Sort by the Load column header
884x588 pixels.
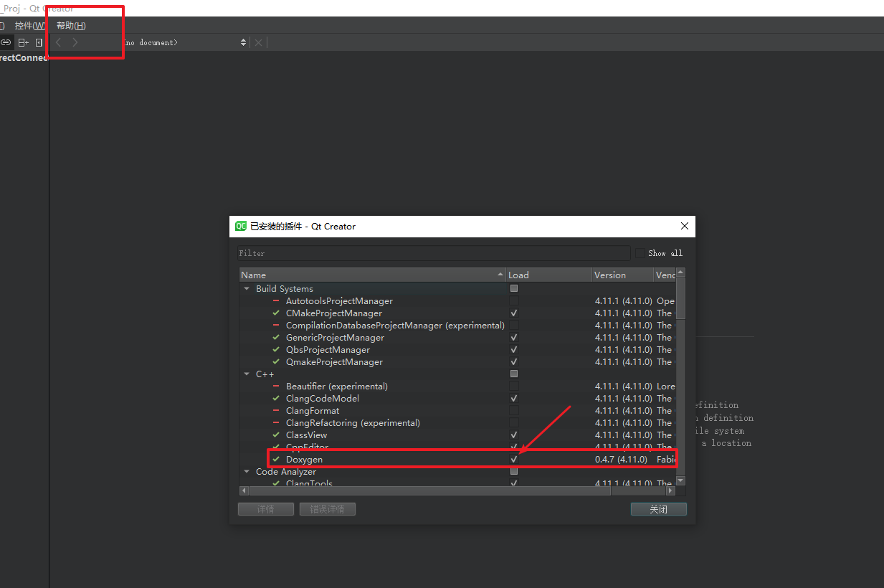[x=548, y=275]
